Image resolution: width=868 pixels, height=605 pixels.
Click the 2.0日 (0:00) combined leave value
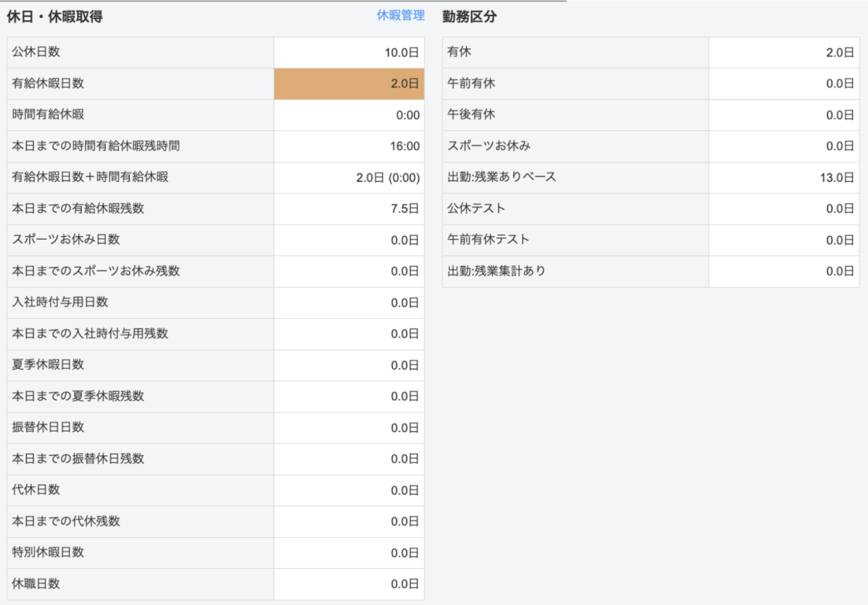pyautogui.click(x=387, y=178)
